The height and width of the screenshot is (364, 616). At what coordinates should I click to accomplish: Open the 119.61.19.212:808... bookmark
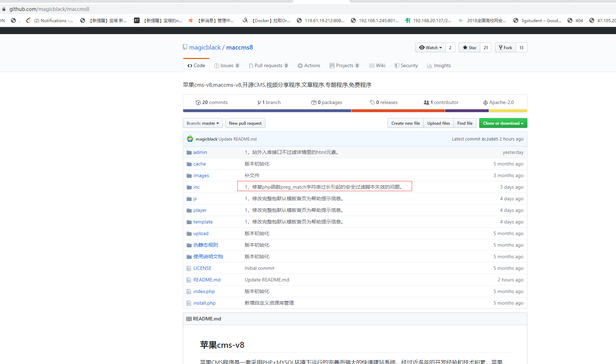coord(321,20)
